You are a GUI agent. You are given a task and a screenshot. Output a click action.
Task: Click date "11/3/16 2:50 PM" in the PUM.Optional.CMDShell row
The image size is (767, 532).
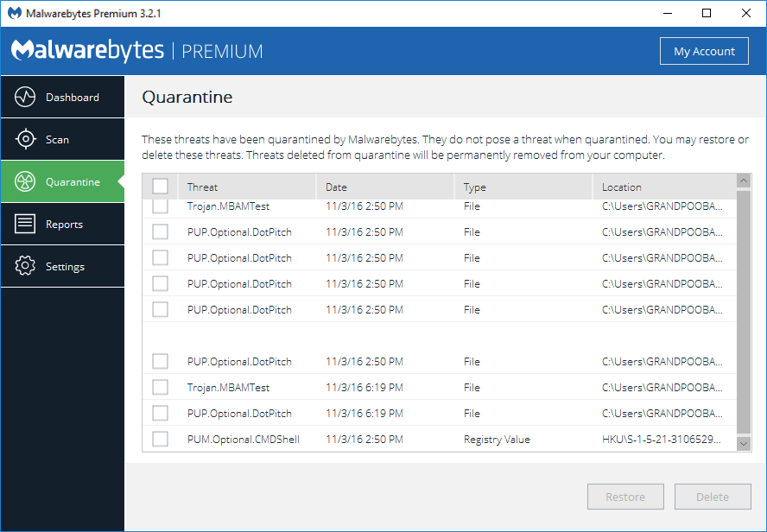[364, 439]
